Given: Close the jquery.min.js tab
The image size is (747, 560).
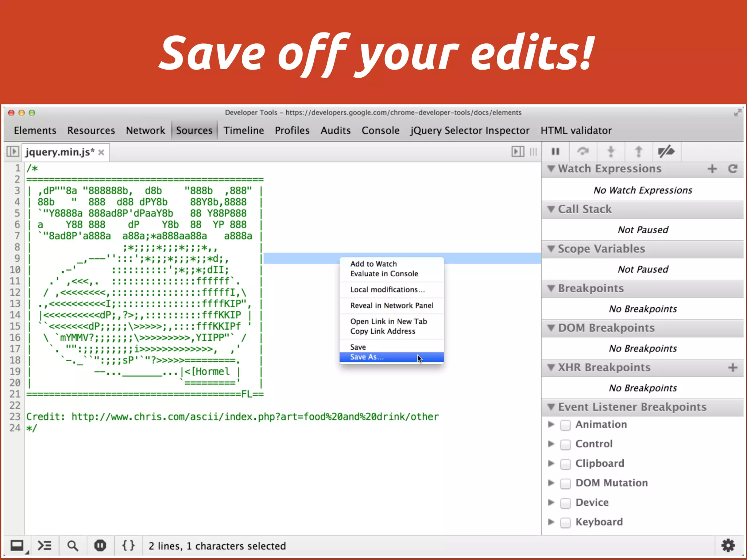Looking at the screenshot, I should (x=101, y=152).
